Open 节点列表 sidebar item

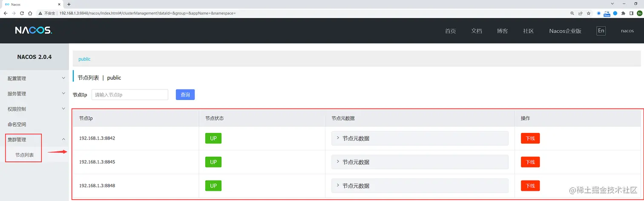tap(34, 155)
